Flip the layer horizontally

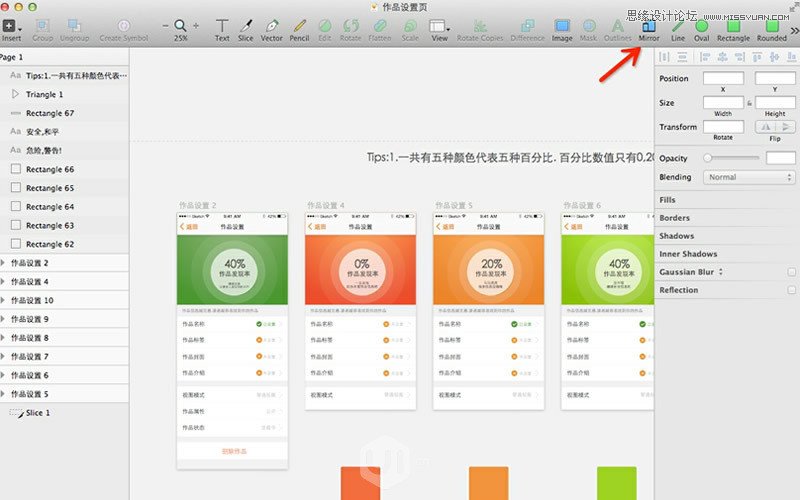(x=765, y=127)
